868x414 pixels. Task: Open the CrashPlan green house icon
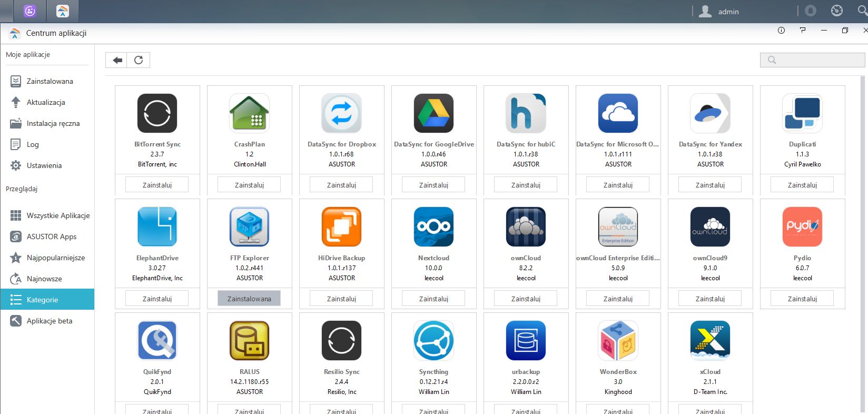click(249, 113)
